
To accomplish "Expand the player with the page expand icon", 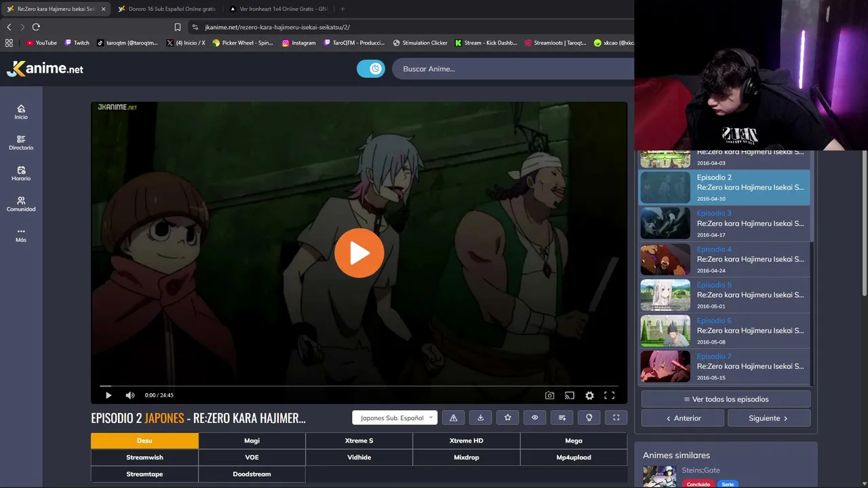I will pos(616,418).
